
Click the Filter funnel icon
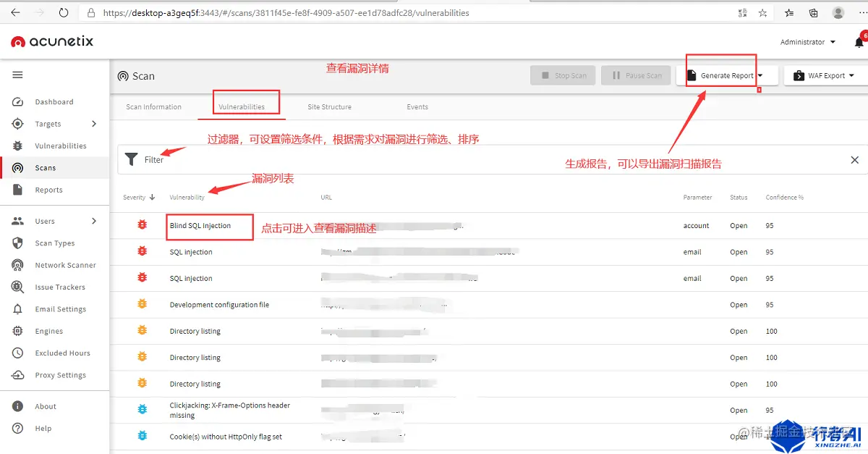click(131, 159)
